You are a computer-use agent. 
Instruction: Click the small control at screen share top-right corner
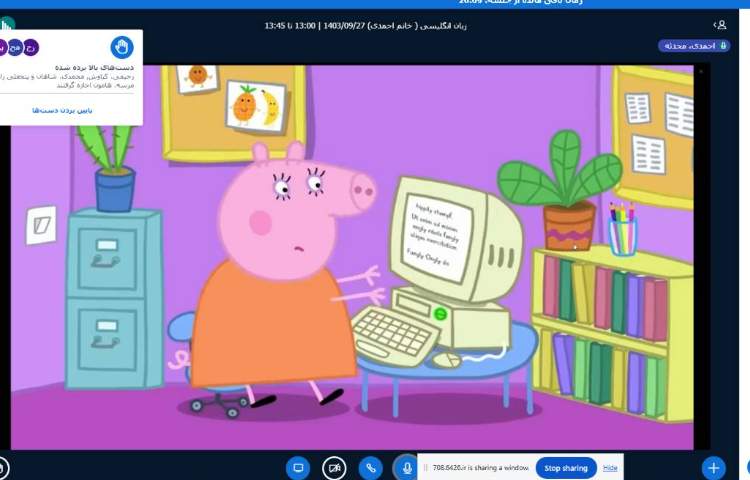tap(700, 72)
